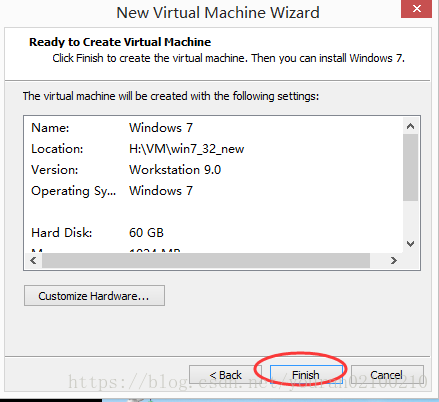Click the vertical scrollbar thumb
The width and height of the screenshot is (439, 402).
tap(411, 168)
